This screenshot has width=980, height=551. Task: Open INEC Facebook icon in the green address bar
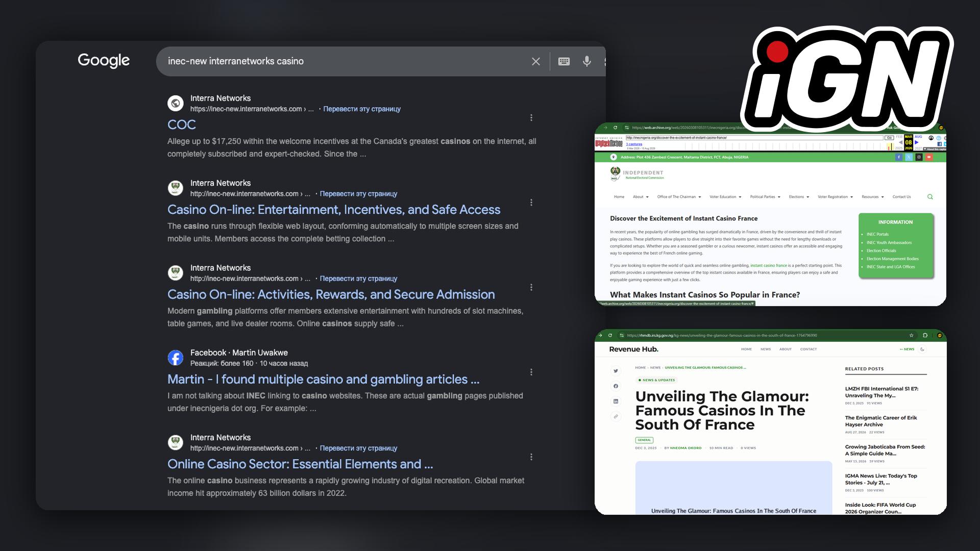pos(899,157)
